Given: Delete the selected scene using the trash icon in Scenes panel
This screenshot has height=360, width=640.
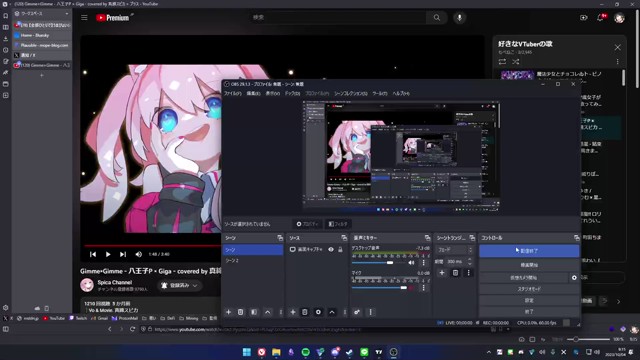Looking at the screenshot, I should 240,312.
